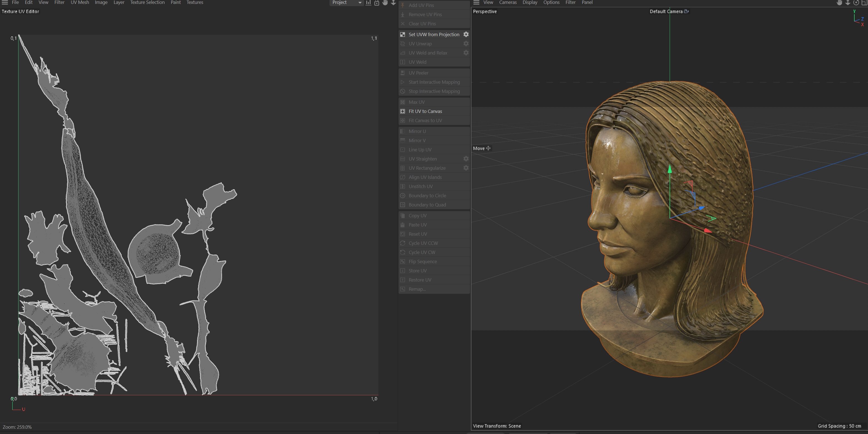Click the viewport layout toggle icon at top right
The image size is (868, 434).
coord(864,3)
